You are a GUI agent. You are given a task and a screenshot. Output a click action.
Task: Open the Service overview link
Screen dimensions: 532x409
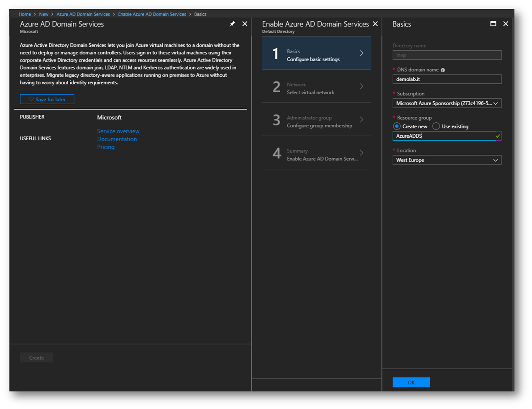[118, 131]
